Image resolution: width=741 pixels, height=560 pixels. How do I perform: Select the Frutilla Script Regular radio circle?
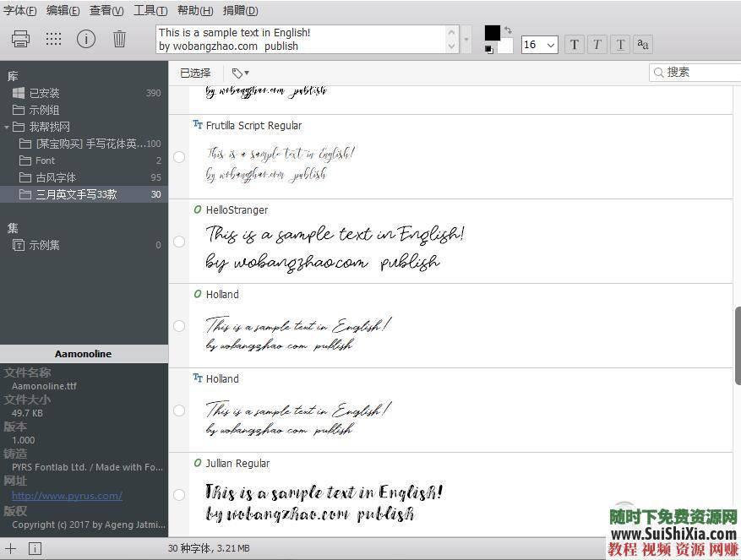click(x=179, y=157)
